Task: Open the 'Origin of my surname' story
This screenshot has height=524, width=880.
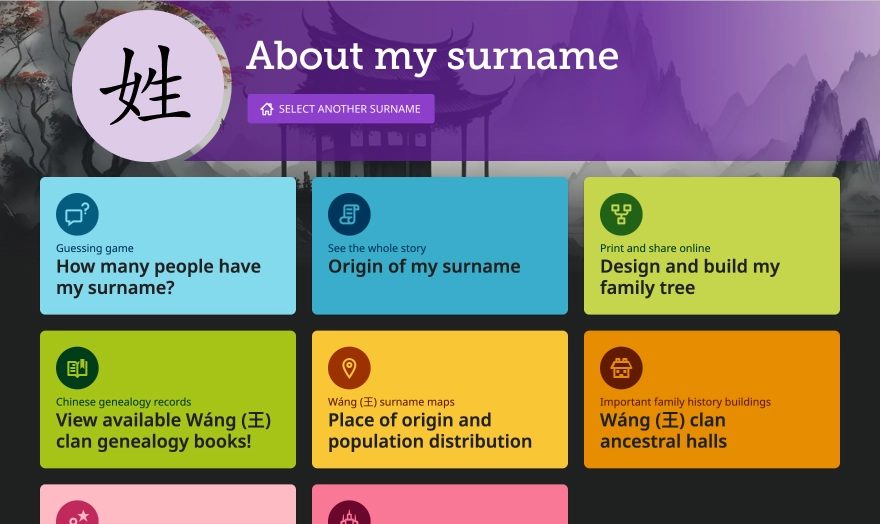Action: tap(424, 267)
